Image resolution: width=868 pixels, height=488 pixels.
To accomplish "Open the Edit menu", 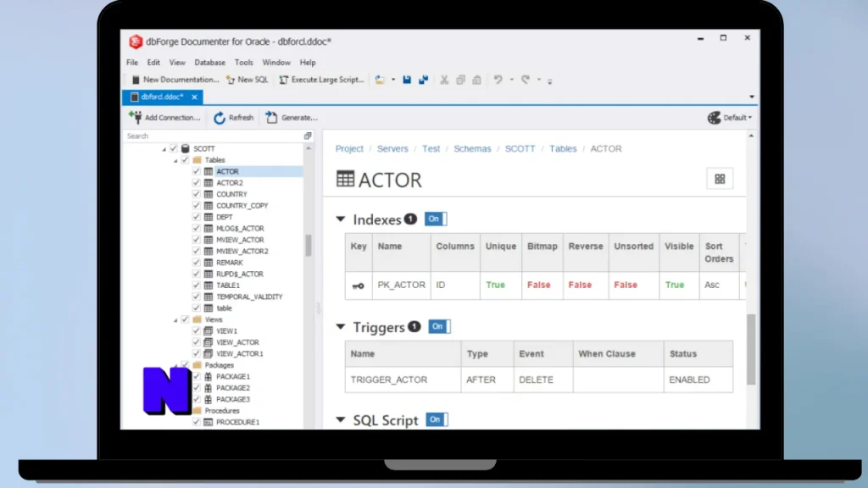I will [x=153, y=63].
